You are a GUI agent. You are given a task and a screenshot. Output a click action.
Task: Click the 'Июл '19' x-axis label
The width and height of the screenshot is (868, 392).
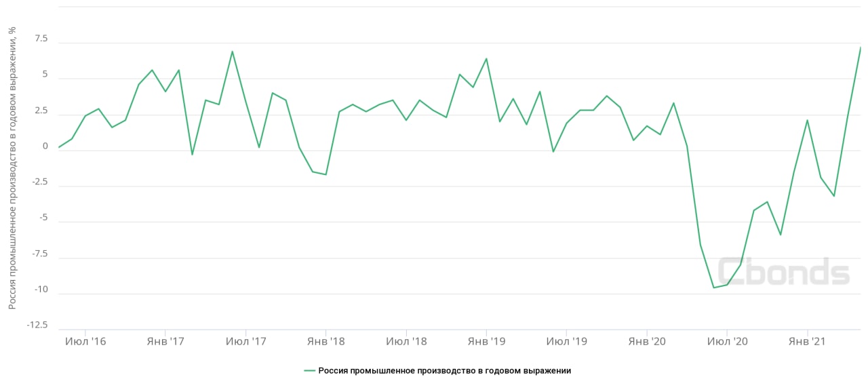pyautogui.click(x=567, y=342)
